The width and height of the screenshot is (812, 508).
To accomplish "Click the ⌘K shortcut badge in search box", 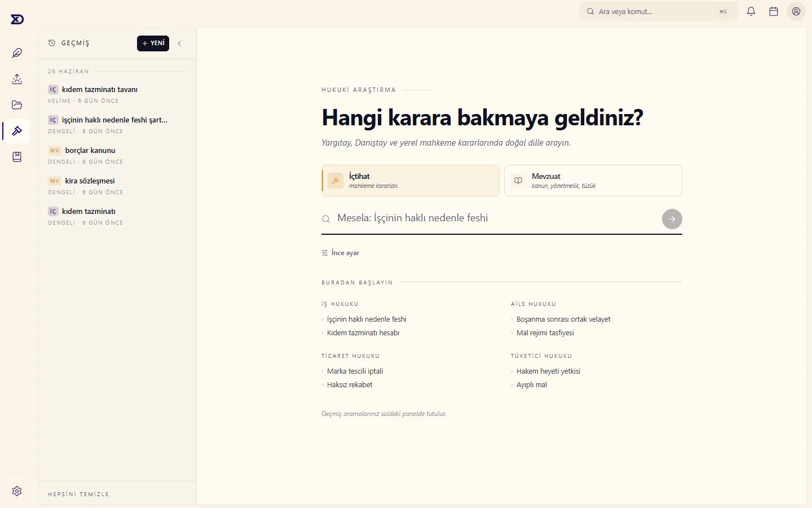I will [723, 11].
